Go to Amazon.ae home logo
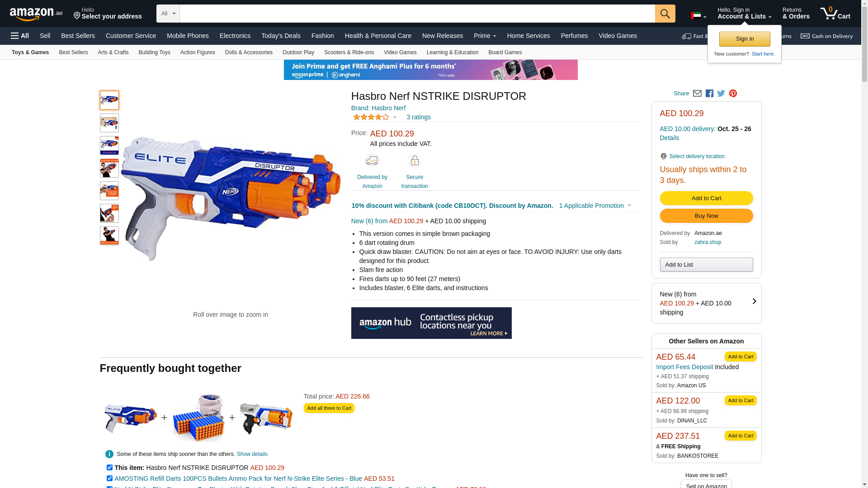 36,14
